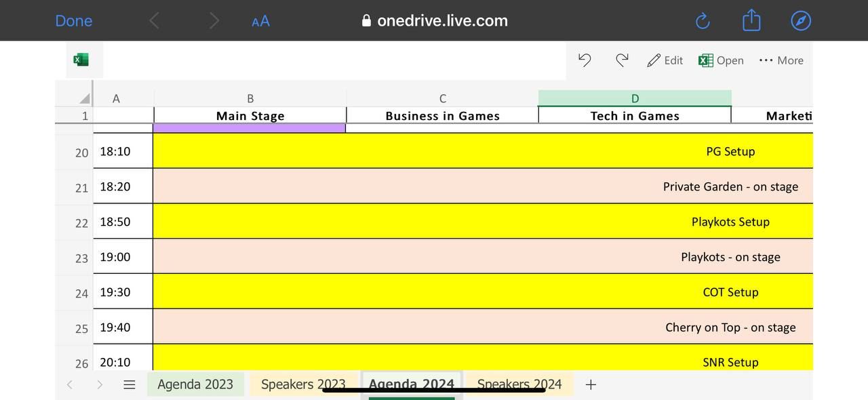
Task: Open in Safari compass icon
Action: (801, 21)
